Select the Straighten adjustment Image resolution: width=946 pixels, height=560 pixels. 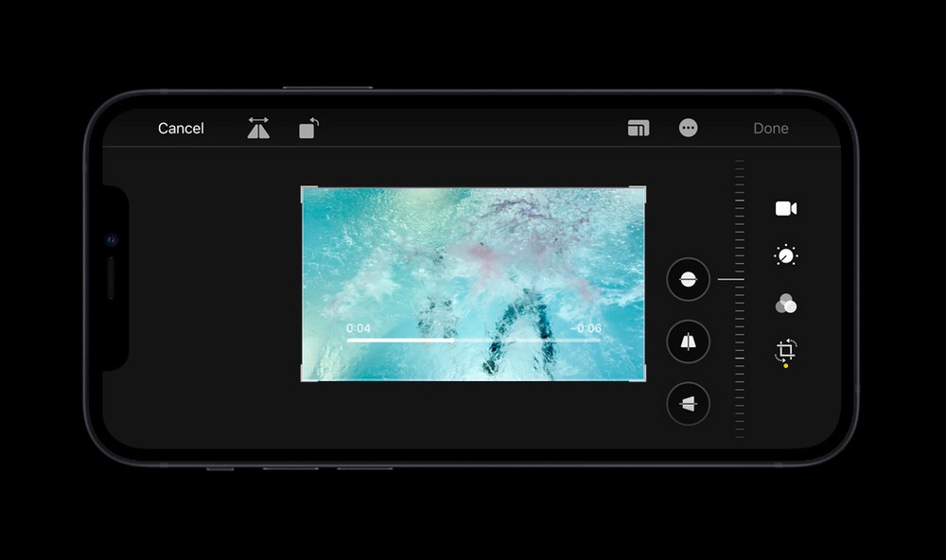click(688, 279)
